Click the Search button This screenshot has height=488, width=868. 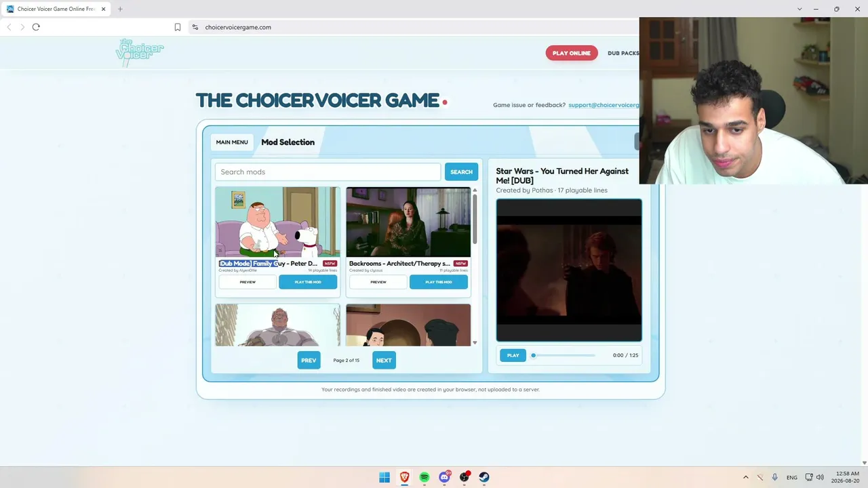tap(461, 172)
